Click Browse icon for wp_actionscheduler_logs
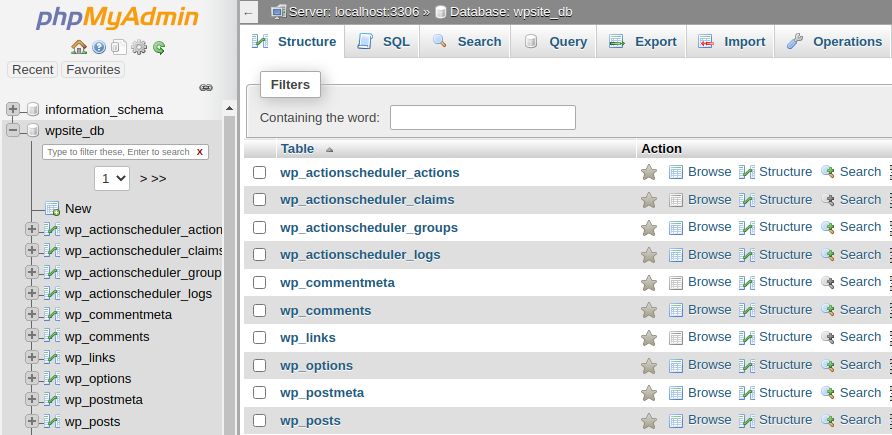The height and width of the screenshot is (435, 892). coord(676,255)
